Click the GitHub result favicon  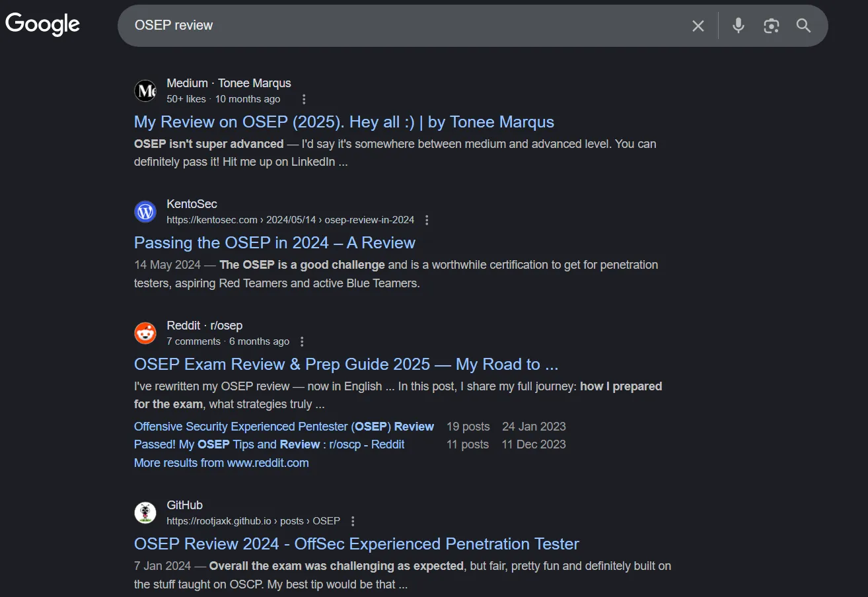(x=145, y=512)
